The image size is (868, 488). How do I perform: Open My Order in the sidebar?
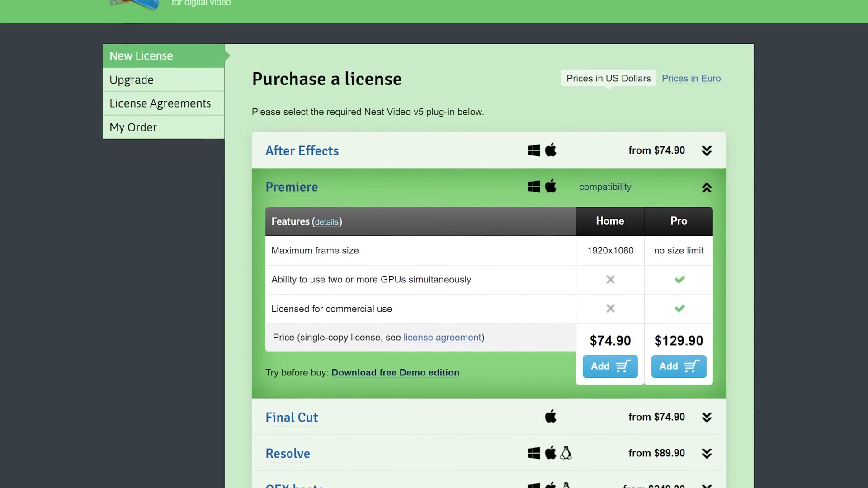coord(164,127)
